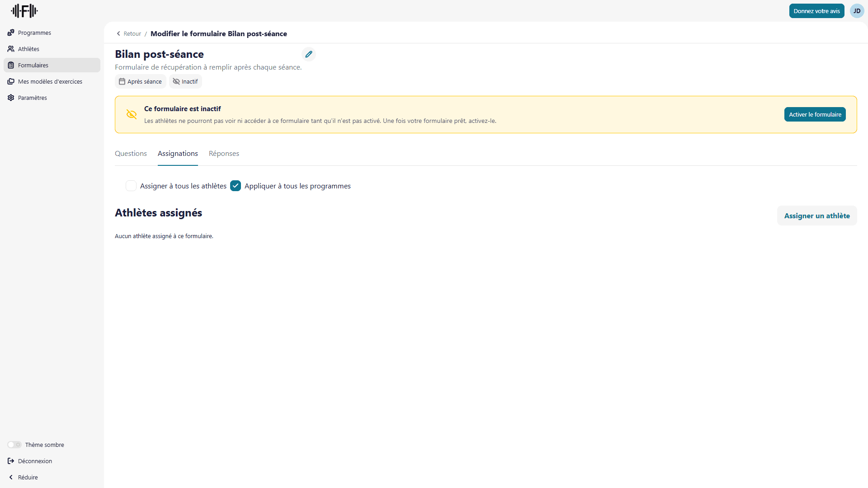
Task: Click the JD user avatar
Action: (857, 11)
